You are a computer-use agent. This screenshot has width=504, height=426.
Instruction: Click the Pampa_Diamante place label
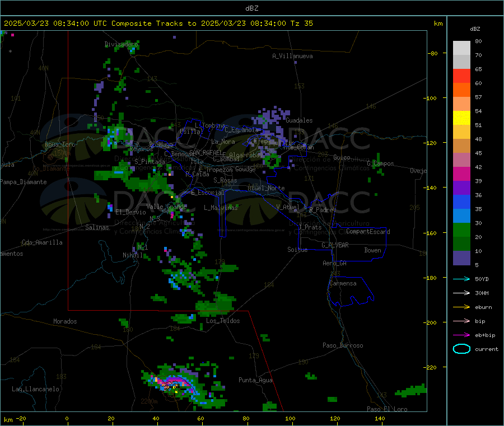click(24, 182)
